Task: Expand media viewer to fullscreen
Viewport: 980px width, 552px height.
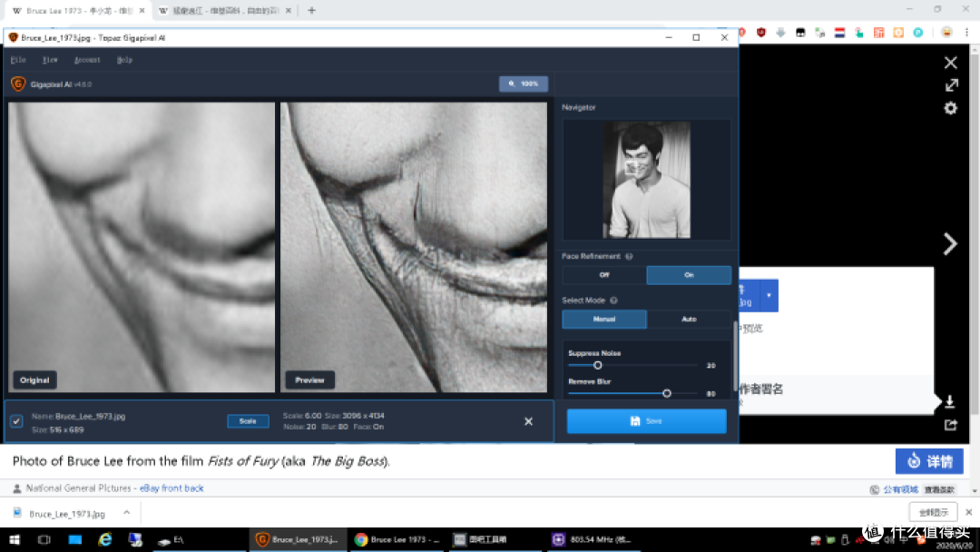Action: click(951, 85)
